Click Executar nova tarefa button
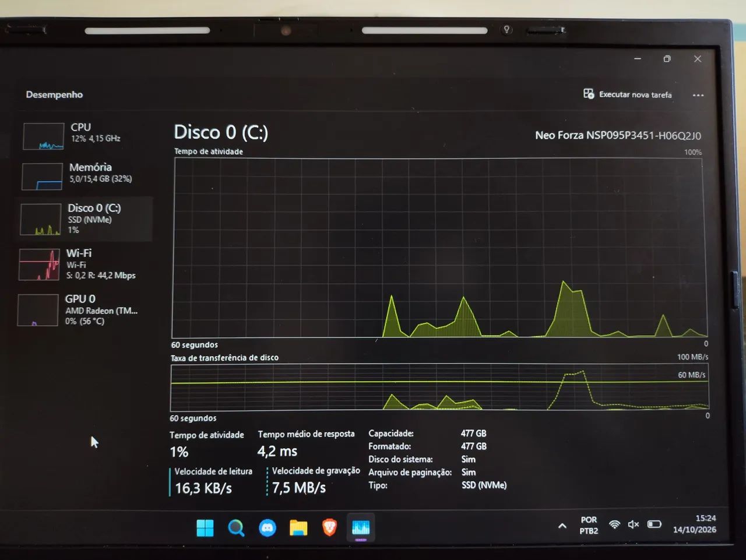 coord(628,94)
